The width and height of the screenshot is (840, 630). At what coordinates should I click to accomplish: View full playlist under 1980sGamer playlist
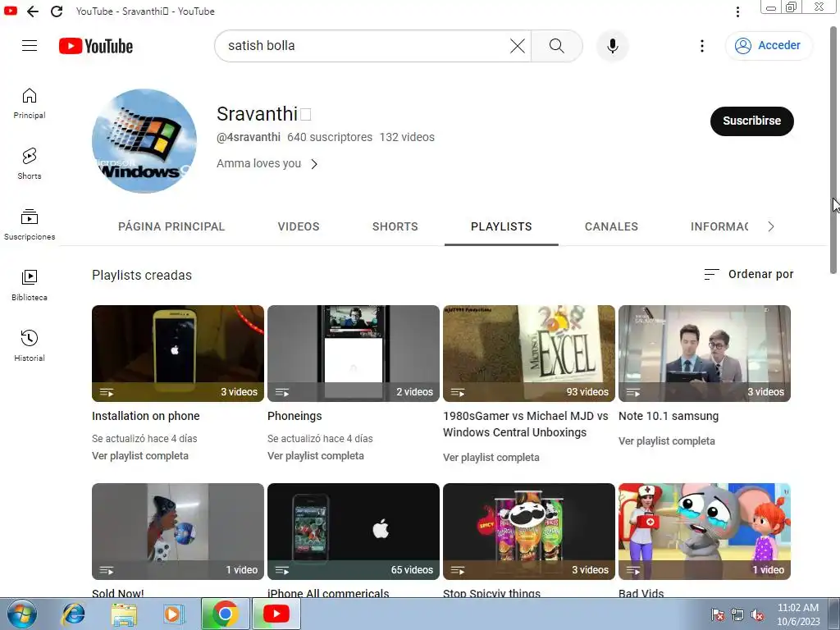(x=491, y=458)
